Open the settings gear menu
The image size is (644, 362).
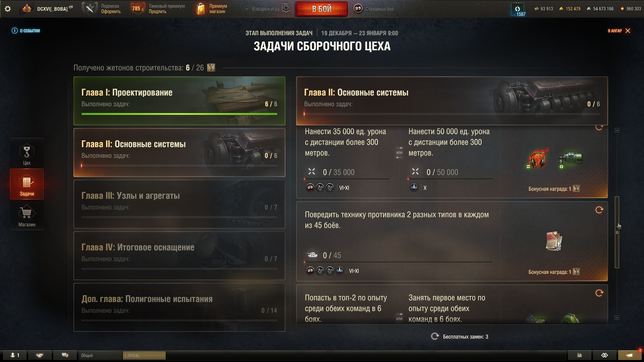click(x=7, y=9)
